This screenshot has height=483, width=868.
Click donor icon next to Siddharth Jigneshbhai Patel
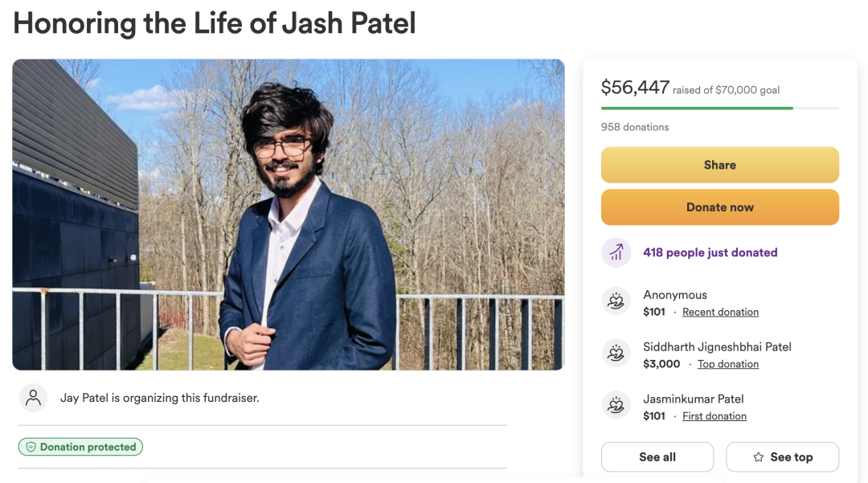pyautogui.click(x=616, y=353)
